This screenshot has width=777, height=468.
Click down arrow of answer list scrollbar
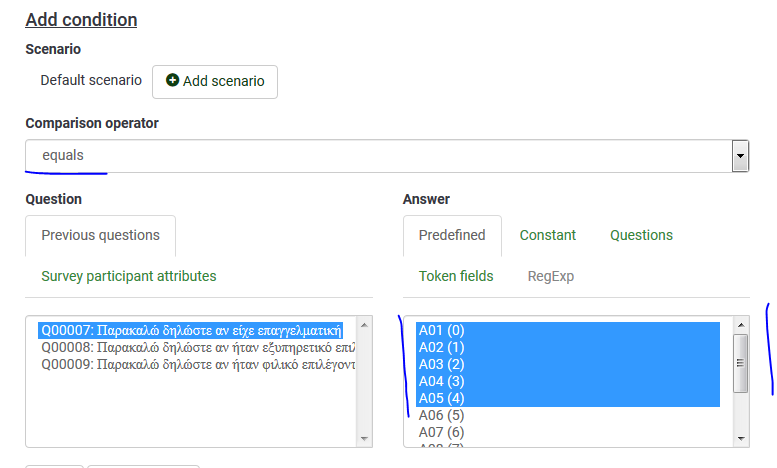tap(741, 438)
